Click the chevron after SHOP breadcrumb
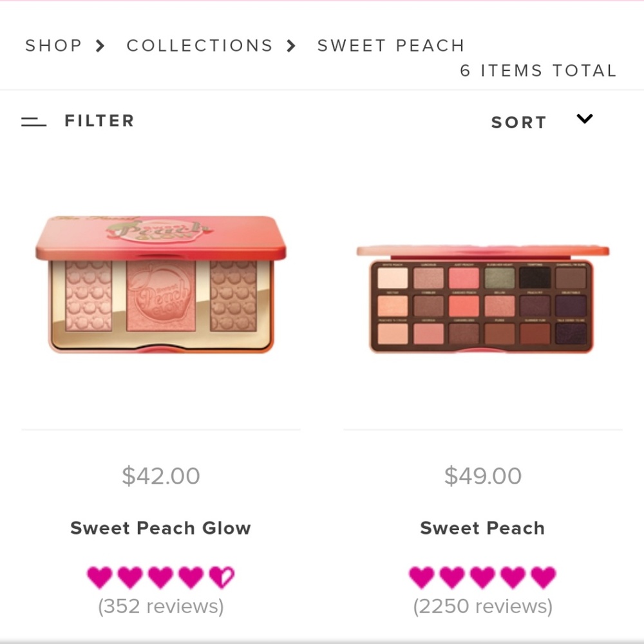 pyautogui.click(x=100, y=45)
